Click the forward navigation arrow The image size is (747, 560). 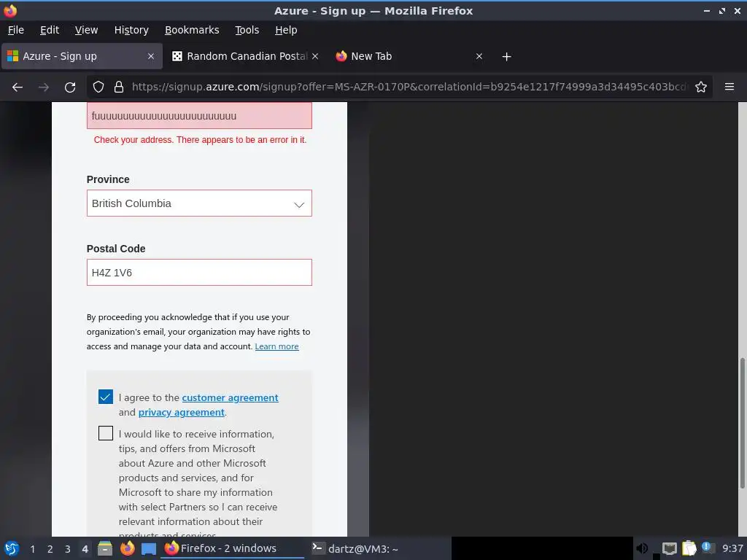click(44, 87)
